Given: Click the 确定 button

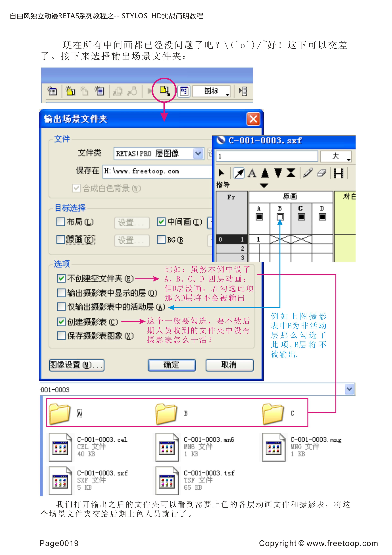Looking at the screenshot, I should (x=172, y=365).
